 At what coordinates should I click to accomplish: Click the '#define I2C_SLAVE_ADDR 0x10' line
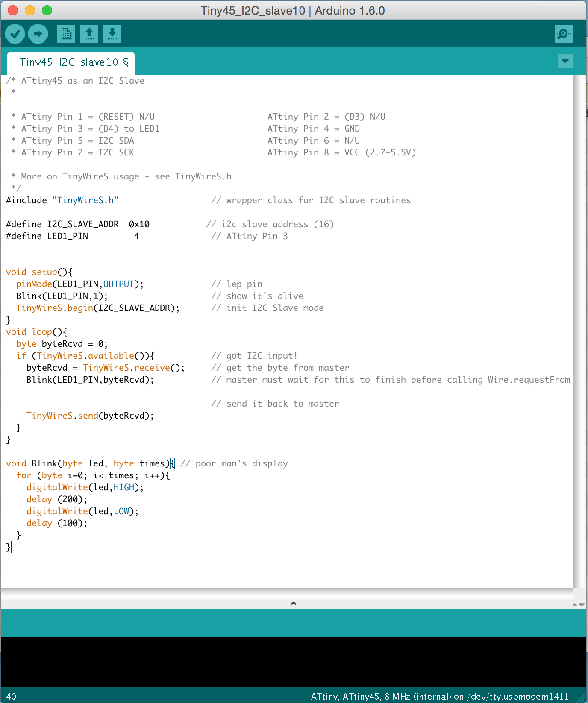click(x=78, y=224)
